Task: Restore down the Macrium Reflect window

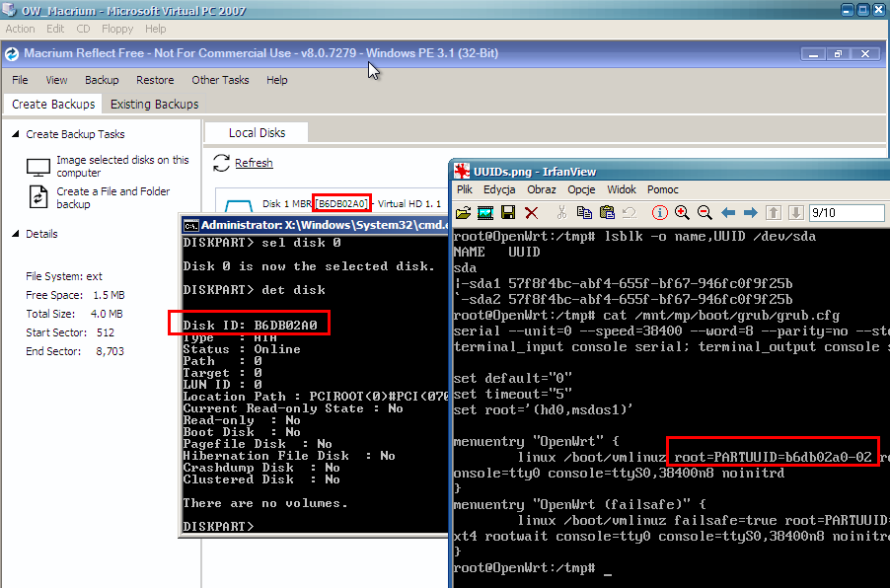Action: coord(839,54)
